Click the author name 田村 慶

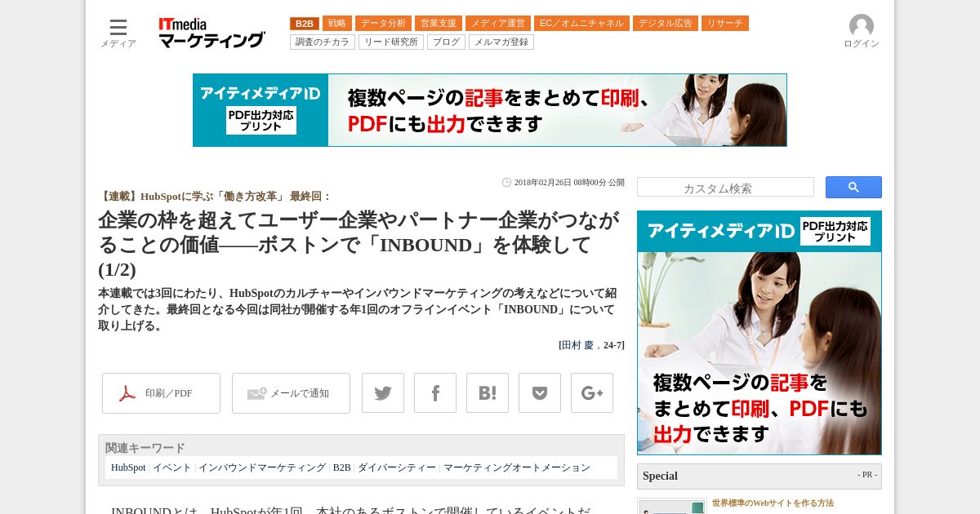tap(577, 345)
